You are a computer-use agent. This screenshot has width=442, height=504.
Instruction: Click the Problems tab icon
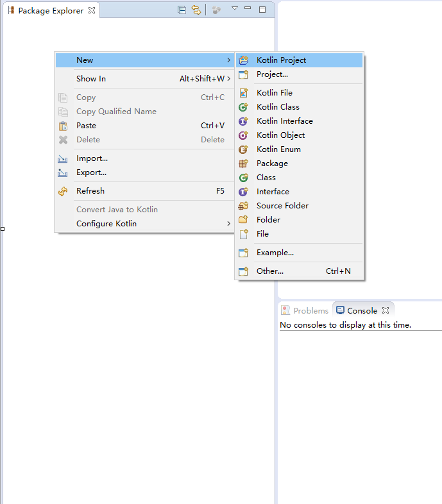(285, 310)
